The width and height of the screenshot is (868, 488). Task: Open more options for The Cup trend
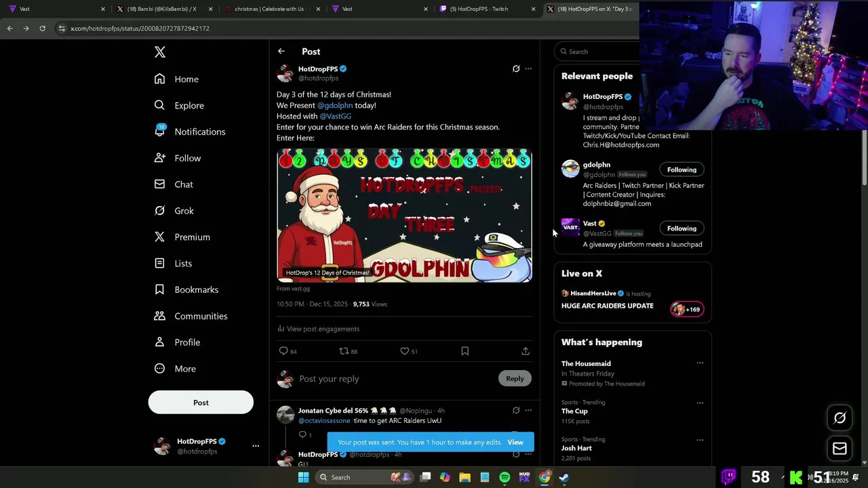[700, 403]
